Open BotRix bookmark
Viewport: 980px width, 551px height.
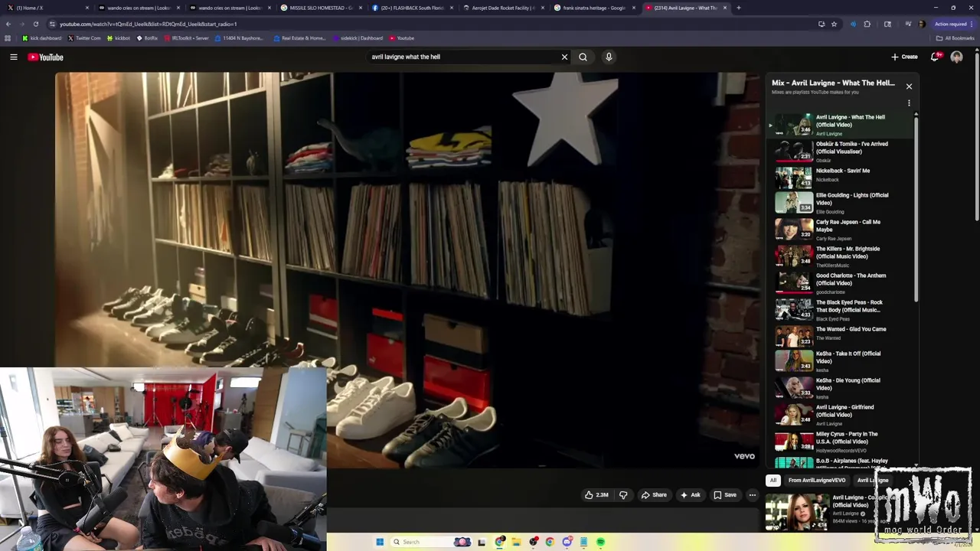click(147, 38)
